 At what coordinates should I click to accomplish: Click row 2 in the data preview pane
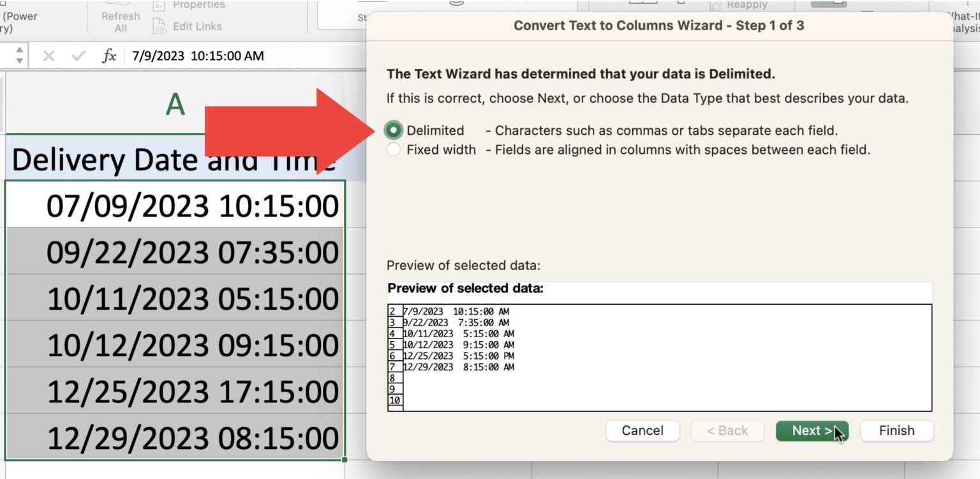[447, 312]
